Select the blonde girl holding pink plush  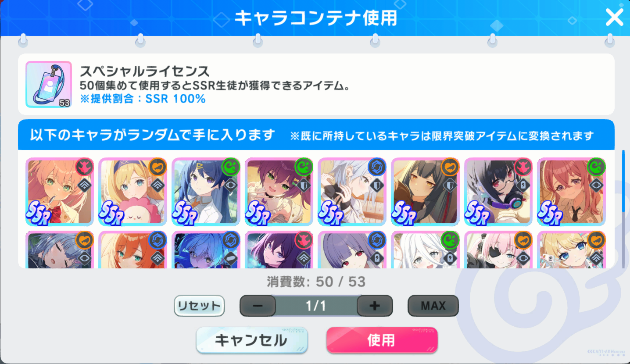coord(132,192)
